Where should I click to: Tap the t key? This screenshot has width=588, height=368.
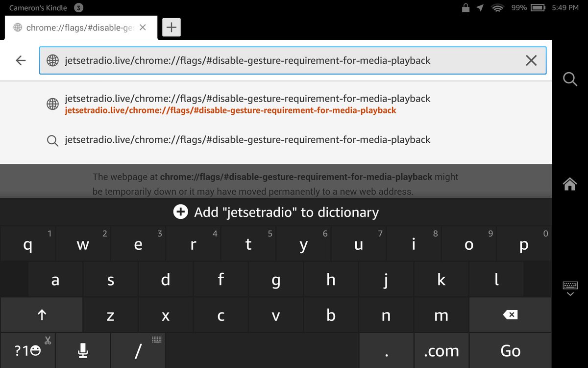(248, 244)
